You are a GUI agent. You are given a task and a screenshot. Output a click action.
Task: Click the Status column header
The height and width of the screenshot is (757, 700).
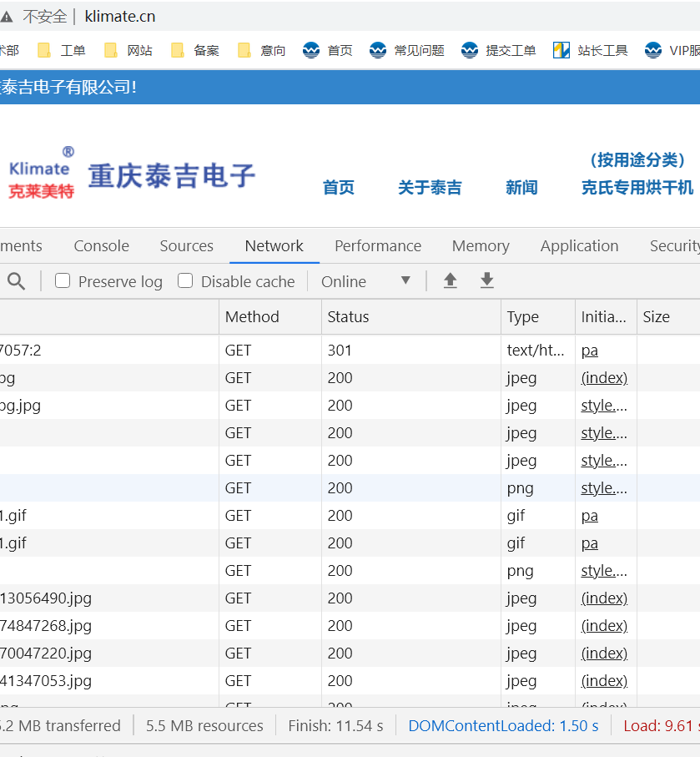point(411,316)
